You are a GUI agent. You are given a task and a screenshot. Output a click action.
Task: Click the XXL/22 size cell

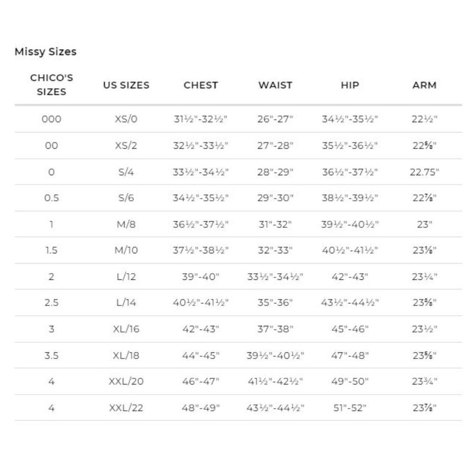point(126,408)
